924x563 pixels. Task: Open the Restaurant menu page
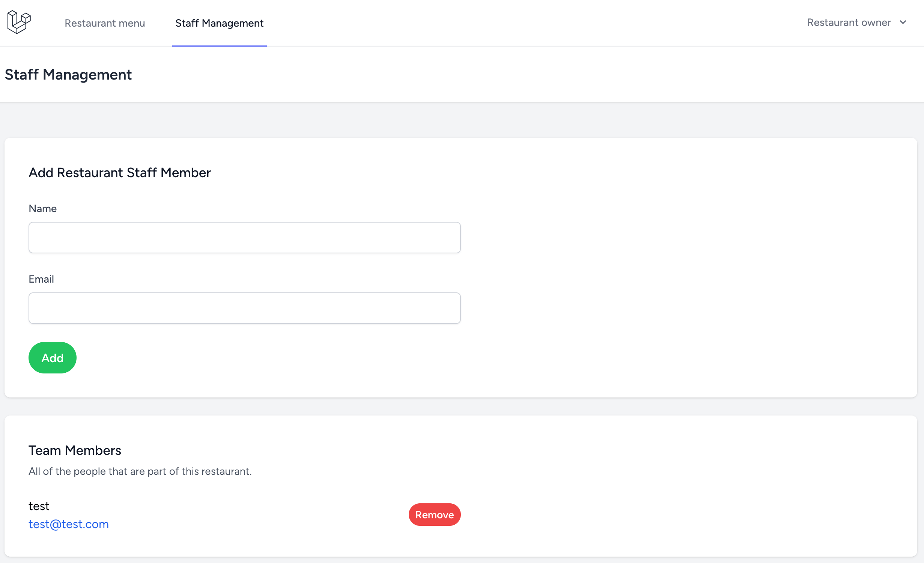pos(105,23)
